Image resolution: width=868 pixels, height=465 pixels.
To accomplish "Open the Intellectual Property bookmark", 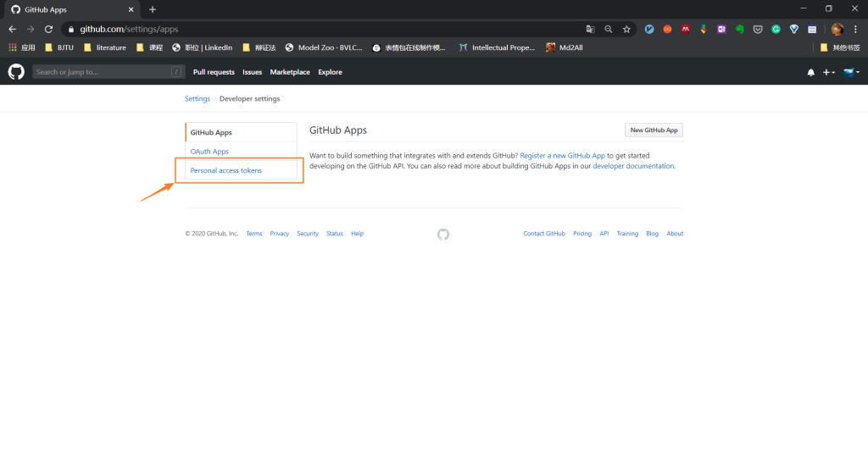I will (497, 47).
